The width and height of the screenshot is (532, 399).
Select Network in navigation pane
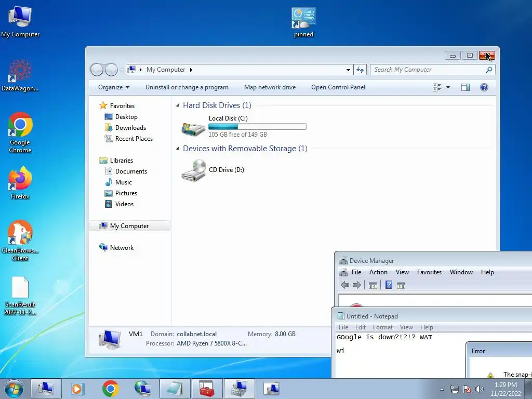tap(122, 248)
